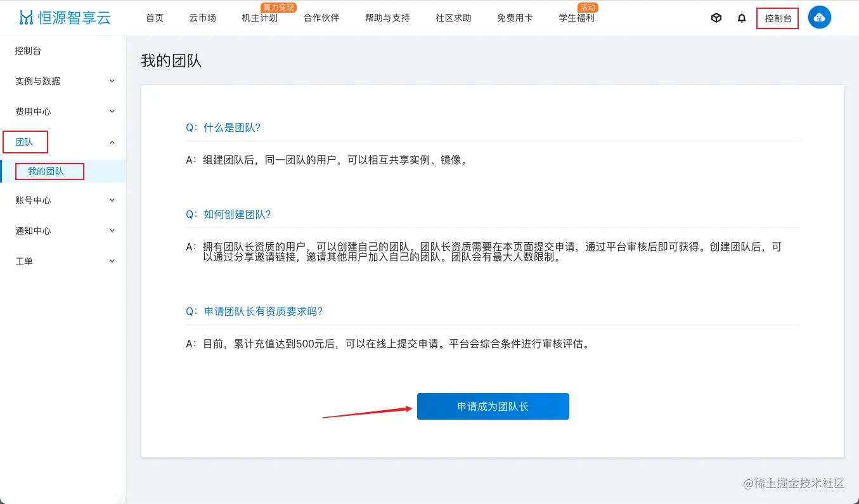
Task: Open the notification bell icon
Action: pos(742,18)
